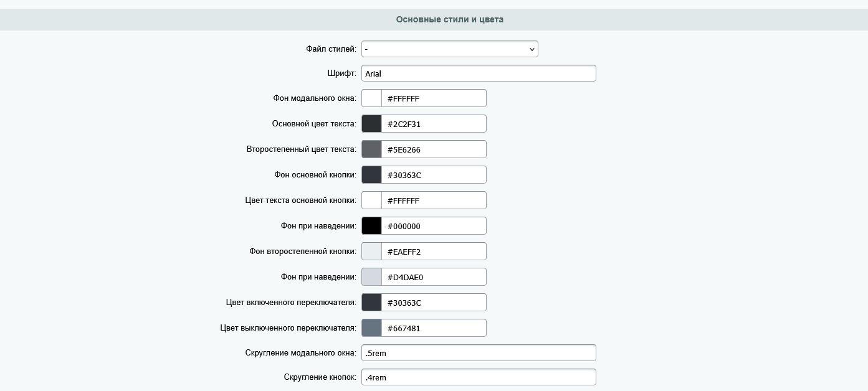Open the enabled switch color swatch
Image resolution: width=868 pixels, height=391 pixels.
(x=371, y=302)
